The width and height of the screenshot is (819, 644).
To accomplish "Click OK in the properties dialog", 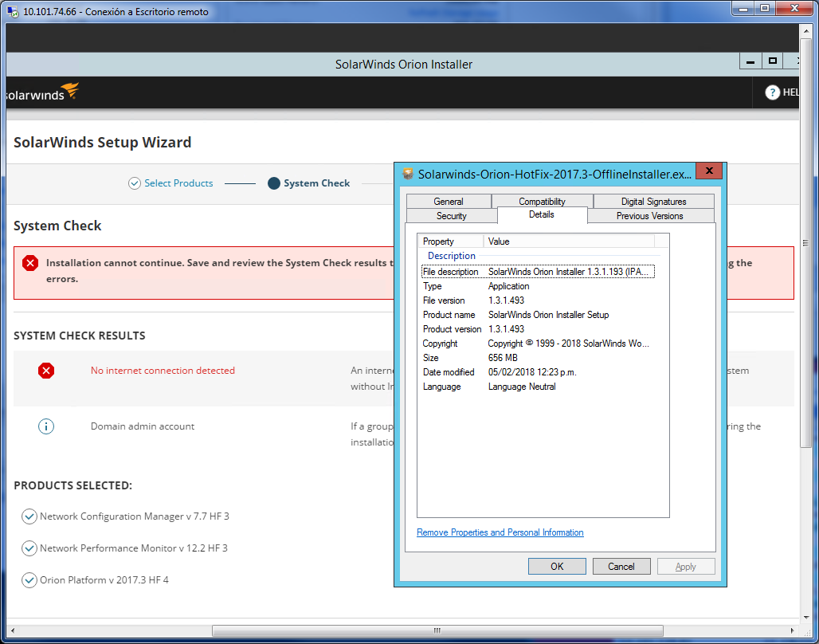I will pos(557,567).
